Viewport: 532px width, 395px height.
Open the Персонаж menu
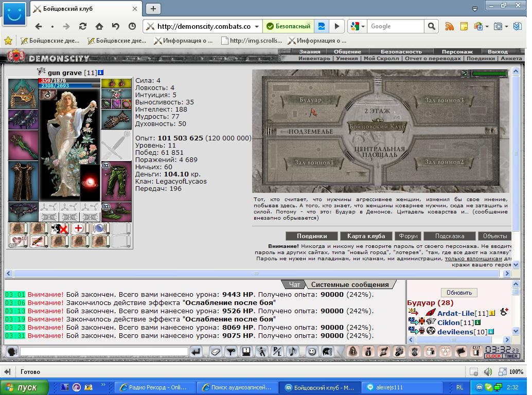click(457, 51)
